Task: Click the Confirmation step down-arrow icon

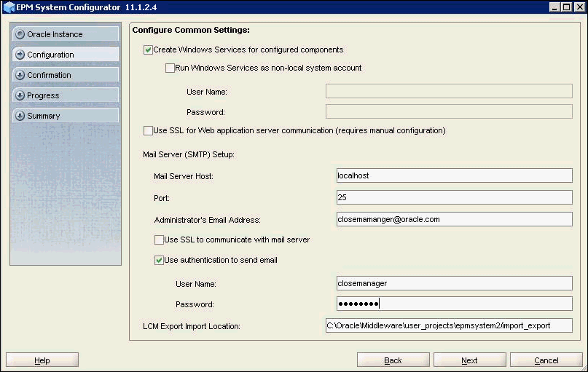Action: pos(20,75)
